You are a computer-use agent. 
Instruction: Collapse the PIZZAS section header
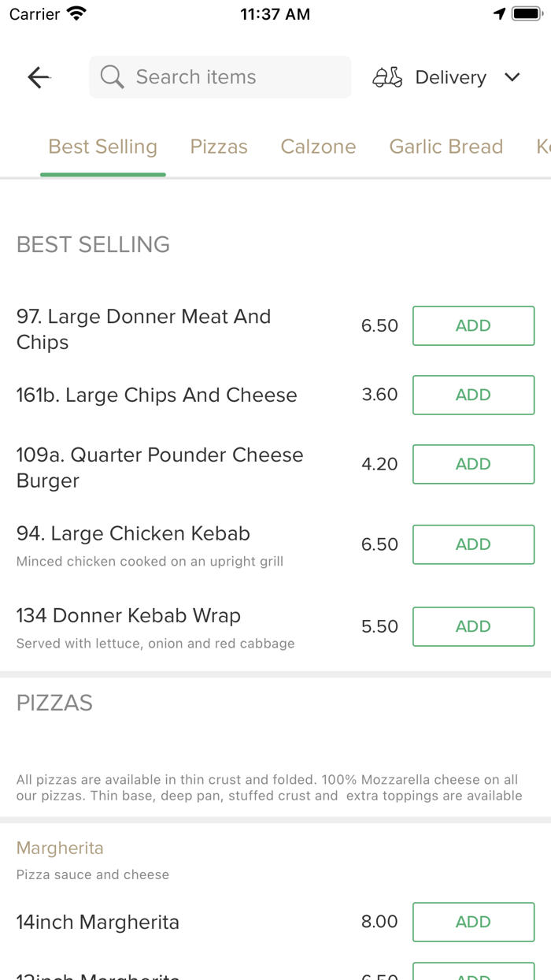click(54, 702)
